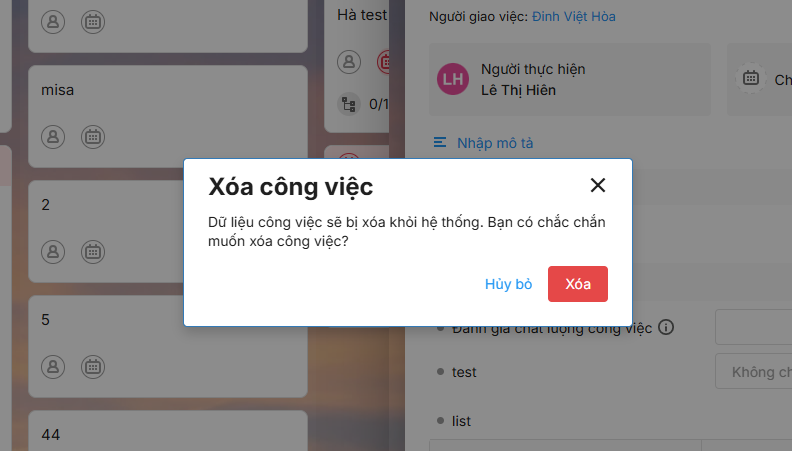Close the Xóa công việc dialog

tap(598, 185)
